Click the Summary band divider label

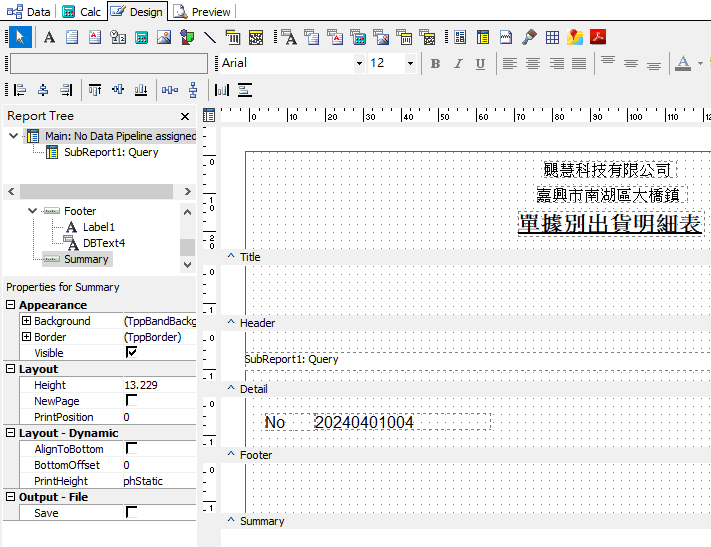[262, 521]
